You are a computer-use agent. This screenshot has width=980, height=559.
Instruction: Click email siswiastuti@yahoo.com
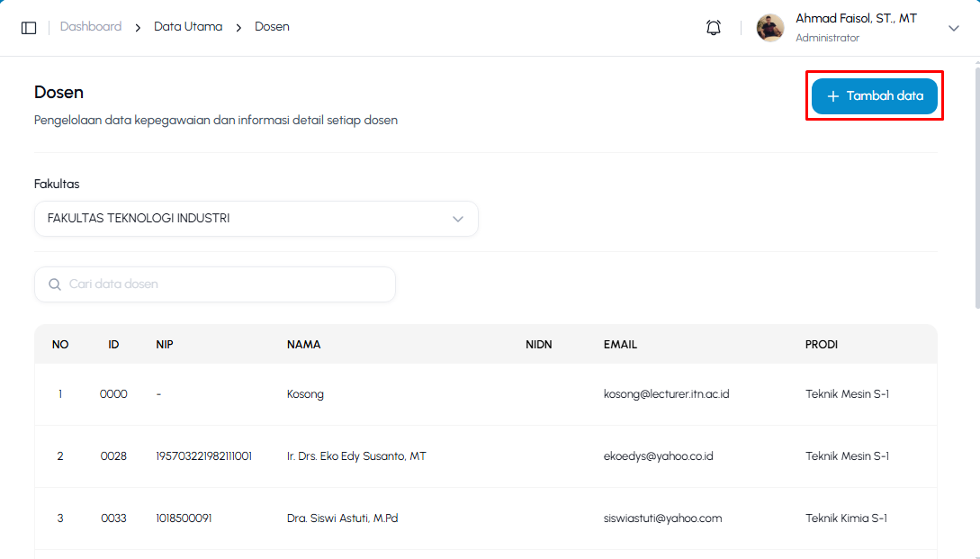pyautogui.click(x=662, y=518)
